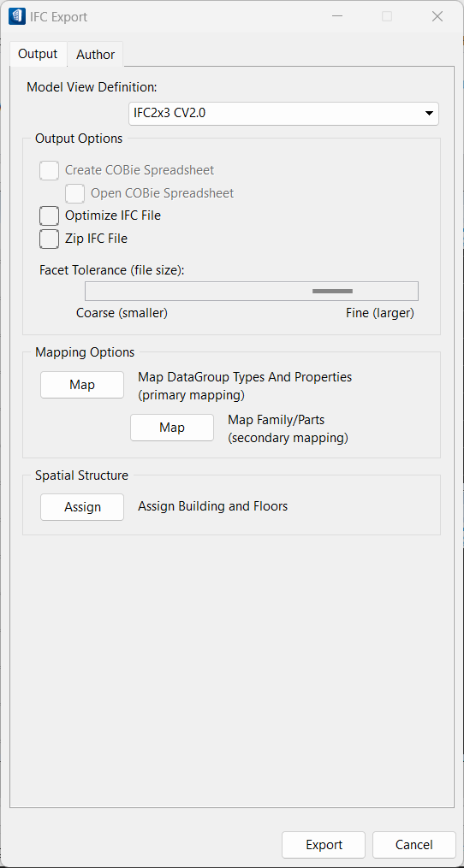Click the Export button
This screenshot has height=868, width=464.
[x=324, y=845]
